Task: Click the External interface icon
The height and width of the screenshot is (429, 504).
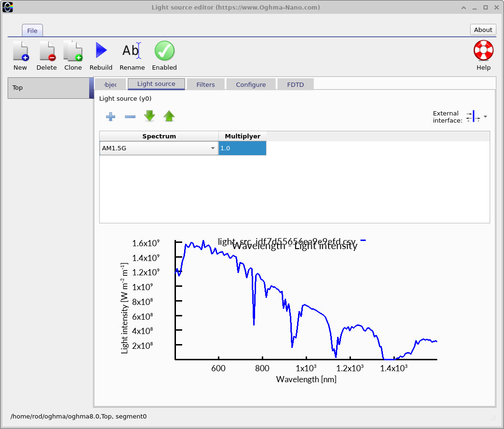Action: point(473,116)
